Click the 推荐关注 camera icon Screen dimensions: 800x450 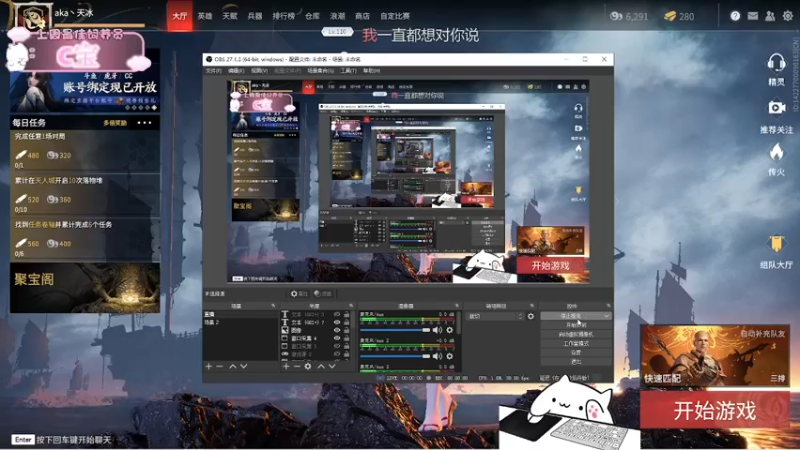click(x=777, y=108)
